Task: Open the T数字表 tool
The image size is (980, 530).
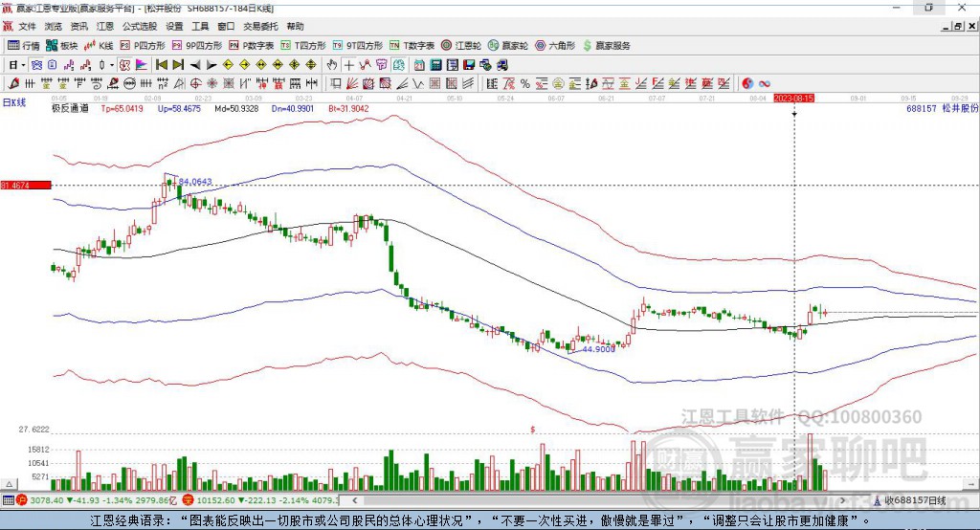Action: coord(412,46)
